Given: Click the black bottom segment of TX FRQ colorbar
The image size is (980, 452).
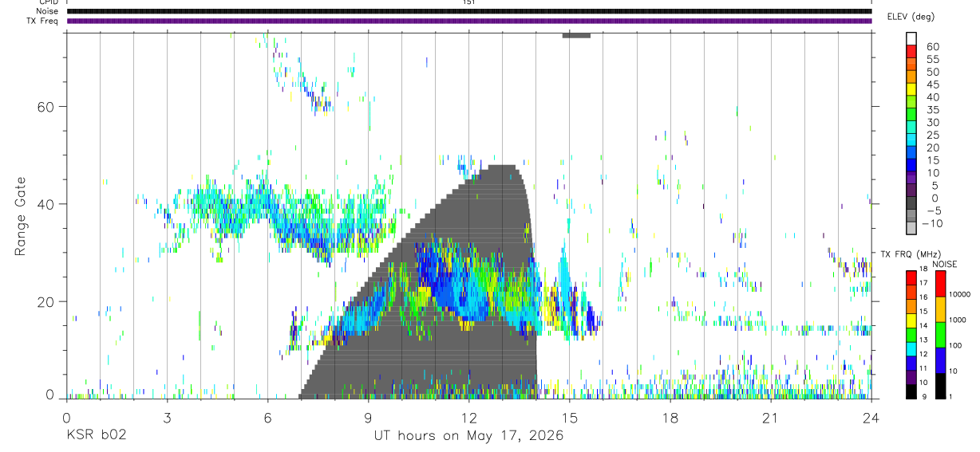Looking at the screenshot, I should [x=911, y=391].
